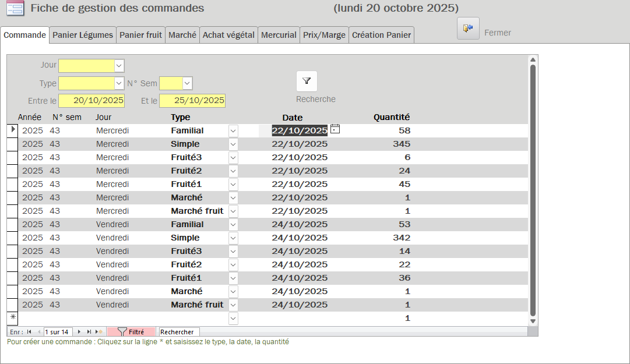Switch to the Panier Légumes tab
The width and height of the screenshot is (630, 364).
83,35
